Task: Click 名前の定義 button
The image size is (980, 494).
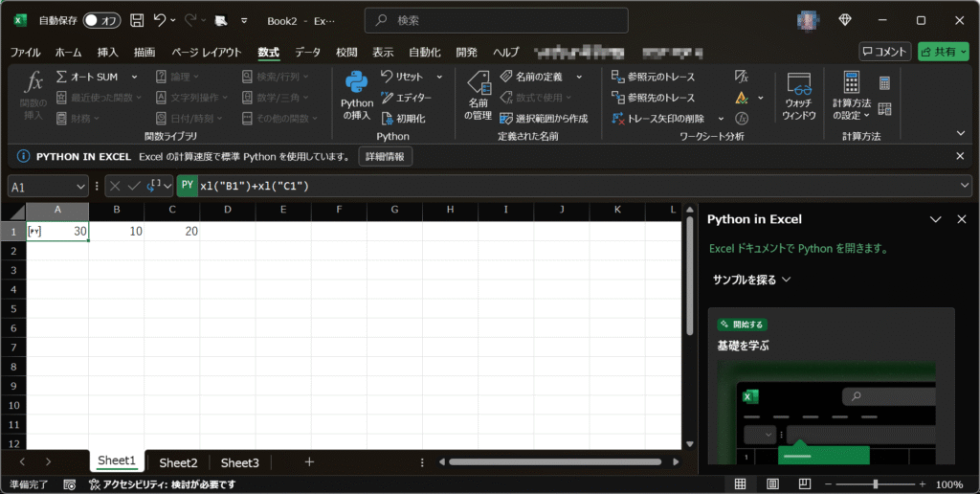Action: (531, 77)
